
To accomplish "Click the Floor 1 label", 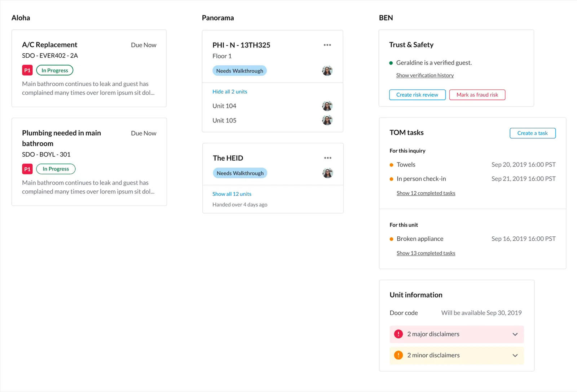I will click(222, 56).
